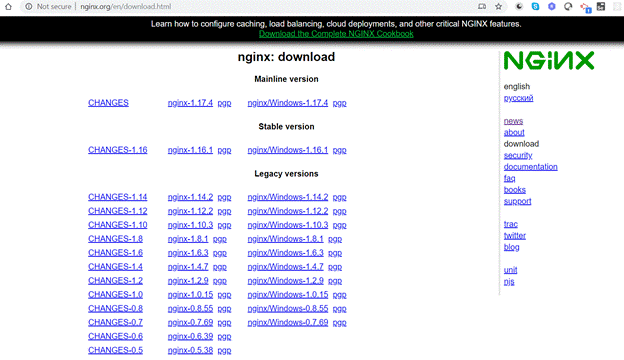The width and height of the screenshot is (624, 360).
Task: Download nginx/Windows-1.6.3
Action: pyautogui.click(x=285, y=253)
